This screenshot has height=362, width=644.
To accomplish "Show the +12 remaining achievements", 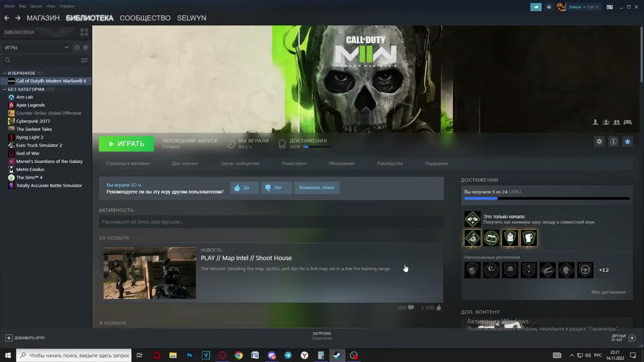I will [604, 270].
